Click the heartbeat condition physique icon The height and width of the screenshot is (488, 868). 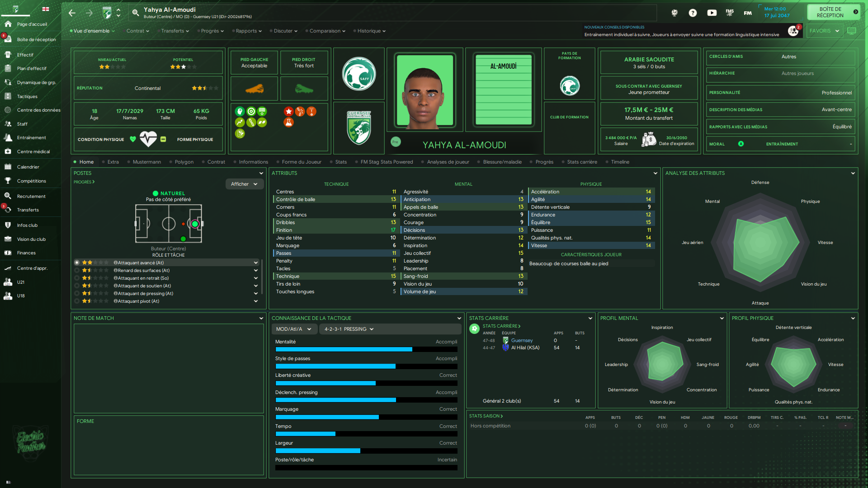148,139
